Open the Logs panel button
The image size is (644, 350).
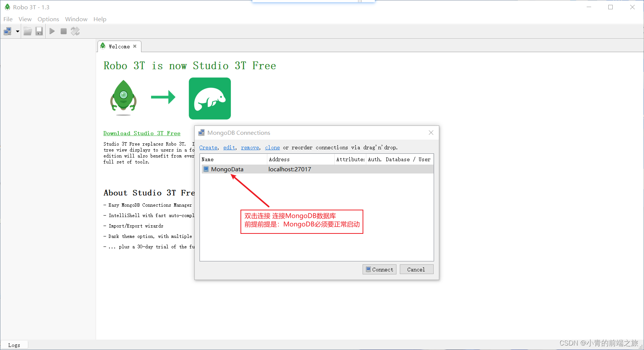[14, 345]
